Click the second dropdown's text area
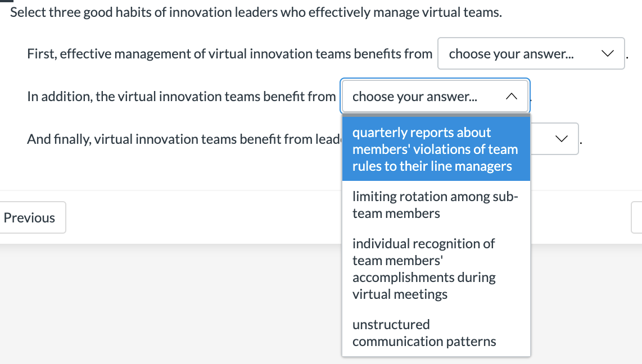642x364 pixels. tap(413, 96)
